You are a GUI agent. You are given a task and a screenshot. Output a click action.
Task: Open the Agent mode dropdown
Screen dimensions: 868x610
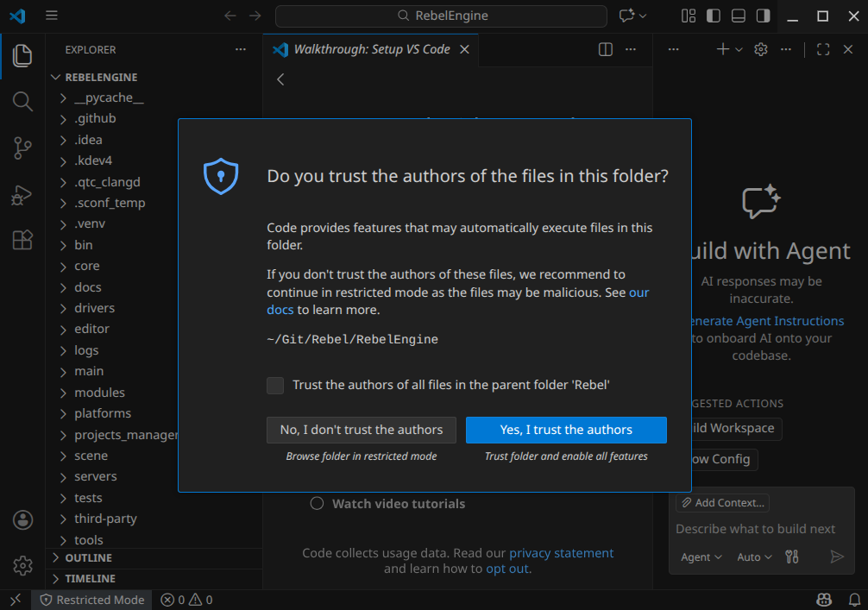(701, 557)
